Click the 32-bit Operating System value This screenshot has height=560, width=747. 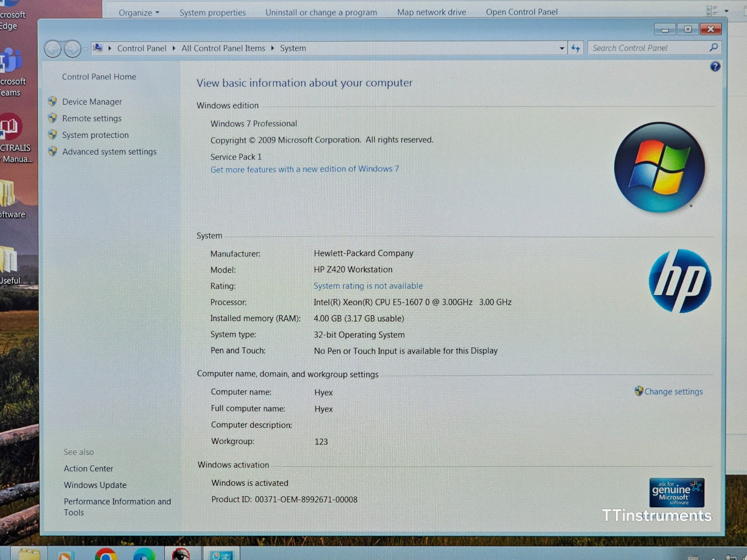tap(359, 335)
